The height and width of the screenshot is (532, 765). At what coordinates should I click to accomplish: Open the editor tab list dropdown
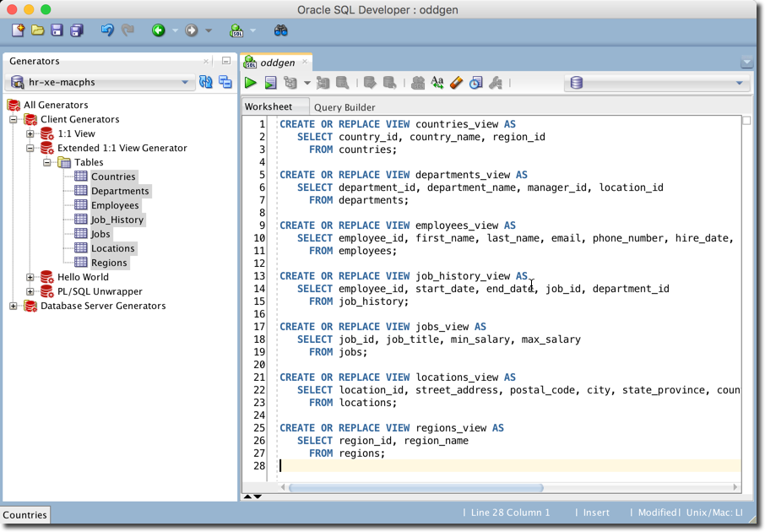pos(746,62)
